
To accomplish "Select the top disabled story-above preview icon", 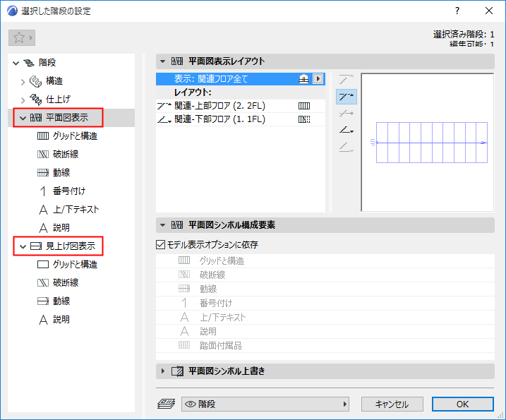I will click(x=347, y=79).
